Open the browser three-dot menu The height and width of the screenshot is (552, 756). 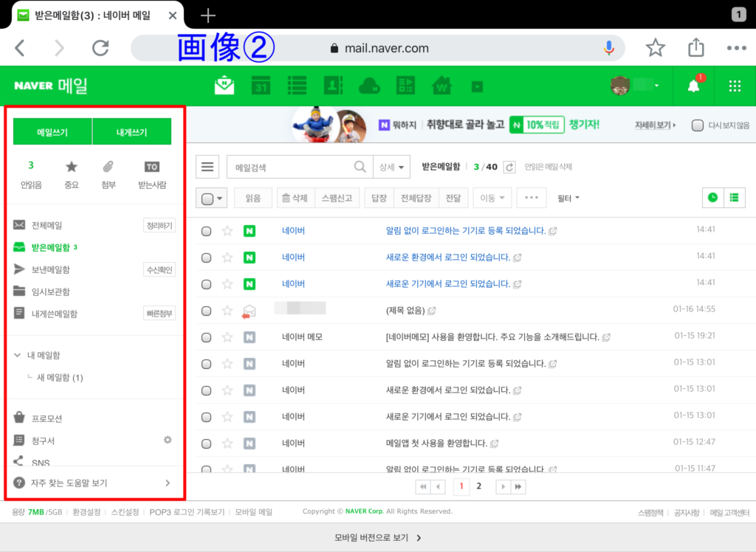click(x=736, y=48)
